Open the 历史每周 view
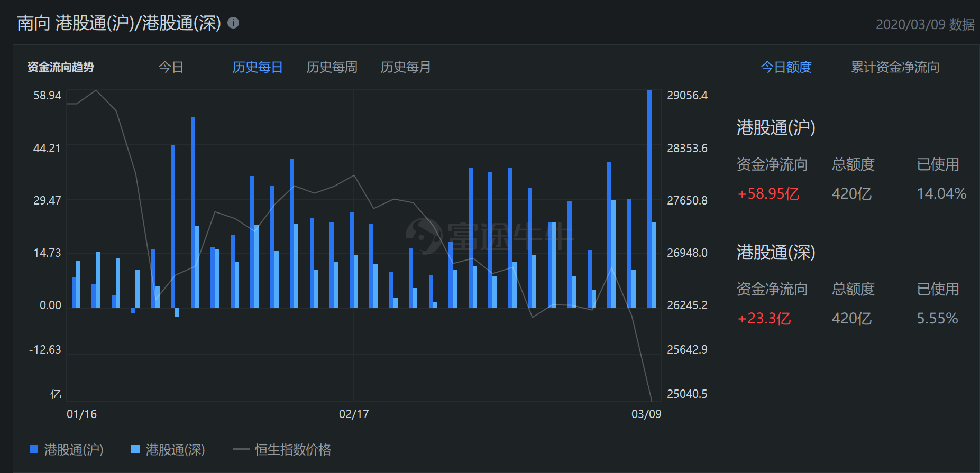Image resolution: width=980 pixels, height=473 pixels. click(x=332, y=67)
